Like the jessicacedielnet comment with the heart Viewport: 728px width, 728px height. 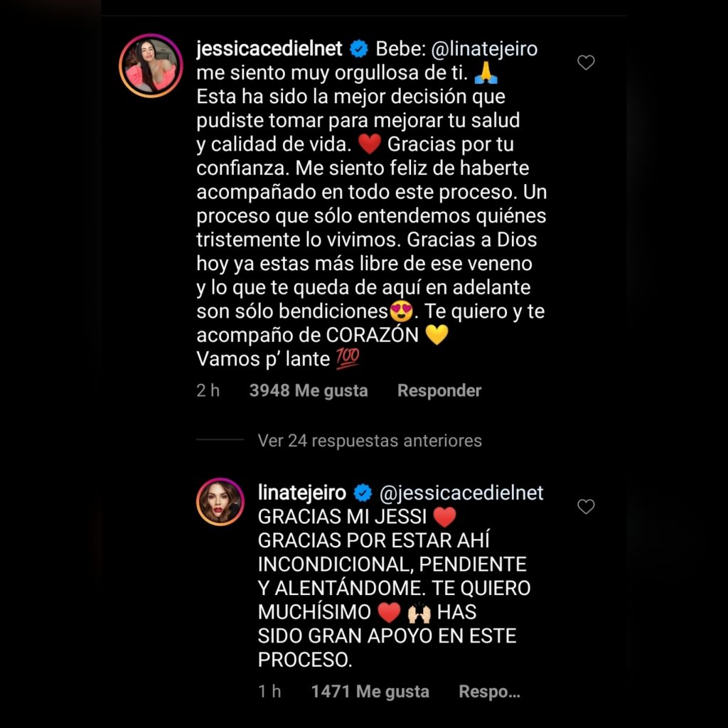click(586, 63)
